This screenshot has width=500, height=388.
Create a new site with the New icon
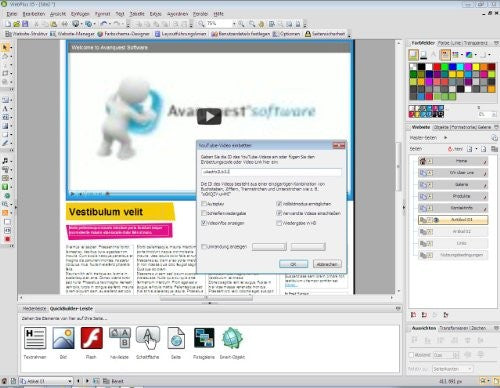tap(8, 24)
